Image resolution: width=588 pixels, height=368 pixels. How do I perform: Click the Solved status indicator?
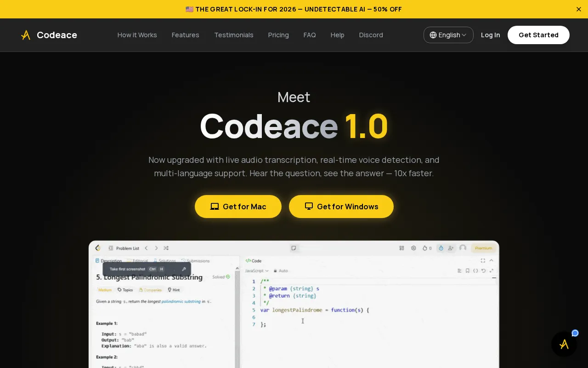point(220,277)
